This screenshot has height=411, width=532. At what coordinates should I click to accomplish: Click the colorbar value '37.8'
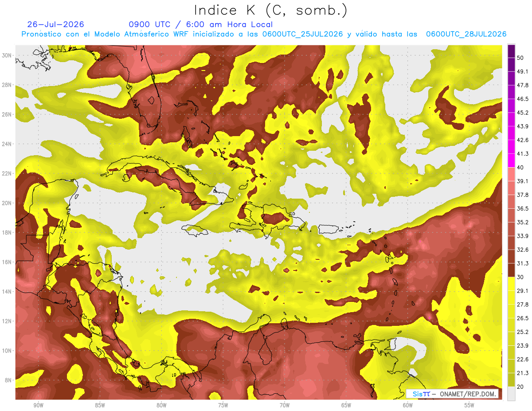[523, 195]
